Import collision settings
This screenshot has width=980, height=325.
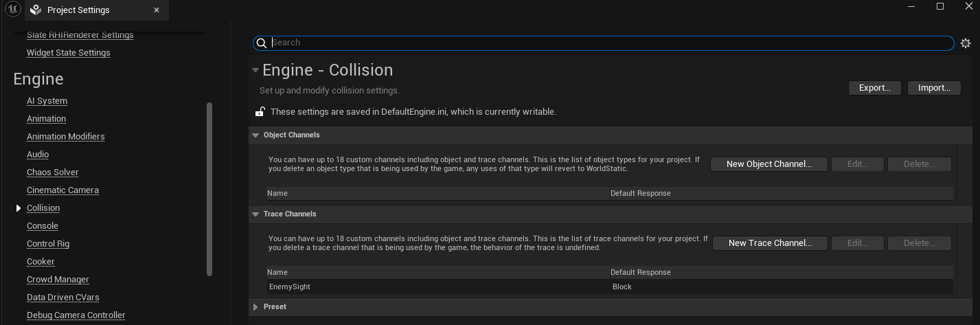934,88
